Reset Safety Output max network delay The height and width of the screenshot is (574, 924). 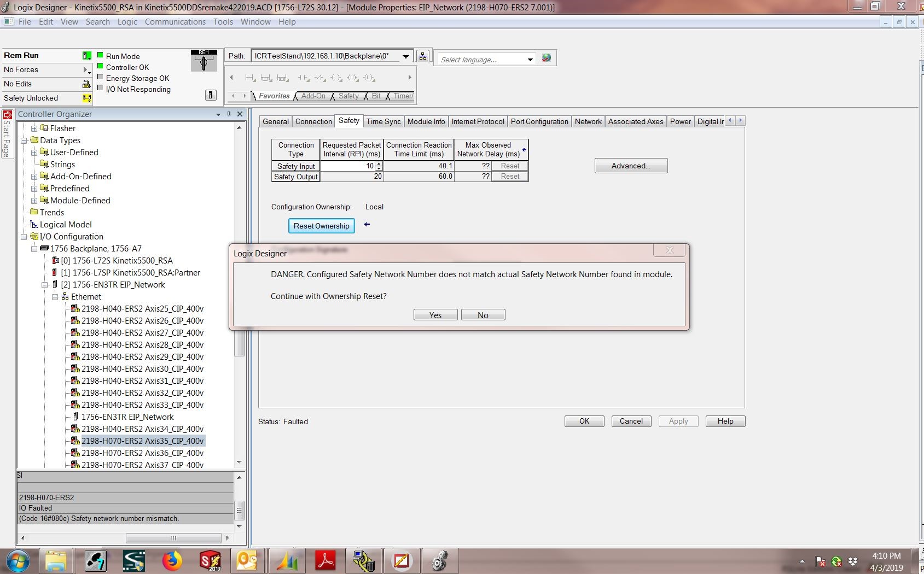(x=510, y=176)
